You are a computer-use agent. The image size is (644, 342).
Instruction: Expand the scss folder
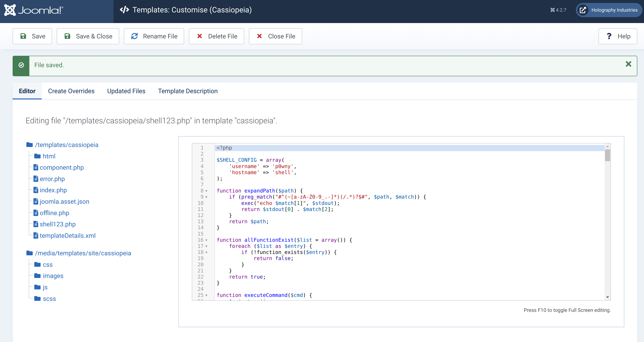(49, 299)
